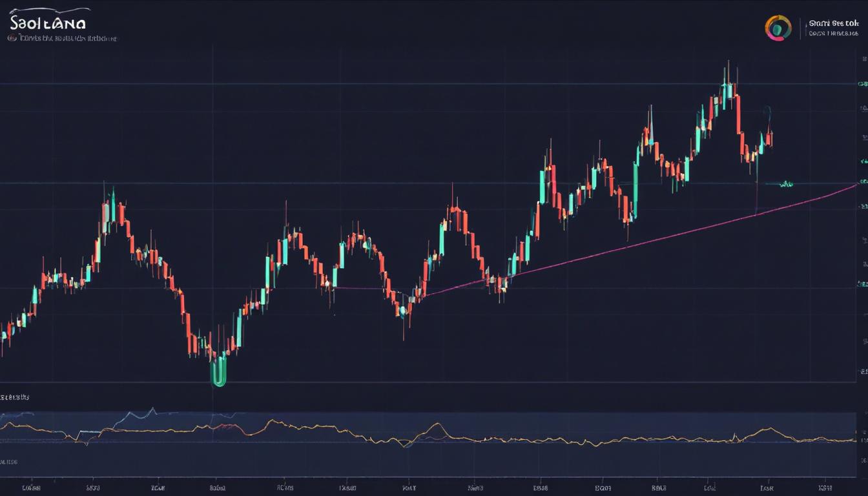Click the small green price tag near trendline end
Screen dimensions: 868x496
click(786, 184)
